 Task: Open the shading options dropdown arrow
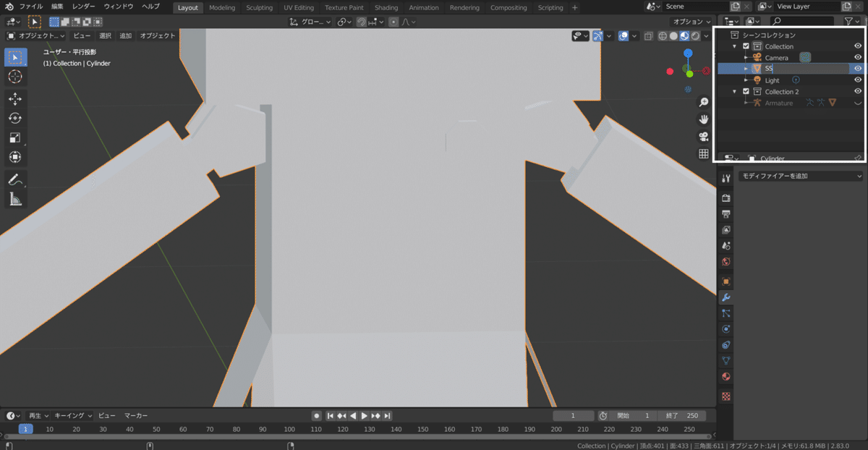(x=706, y=36)
